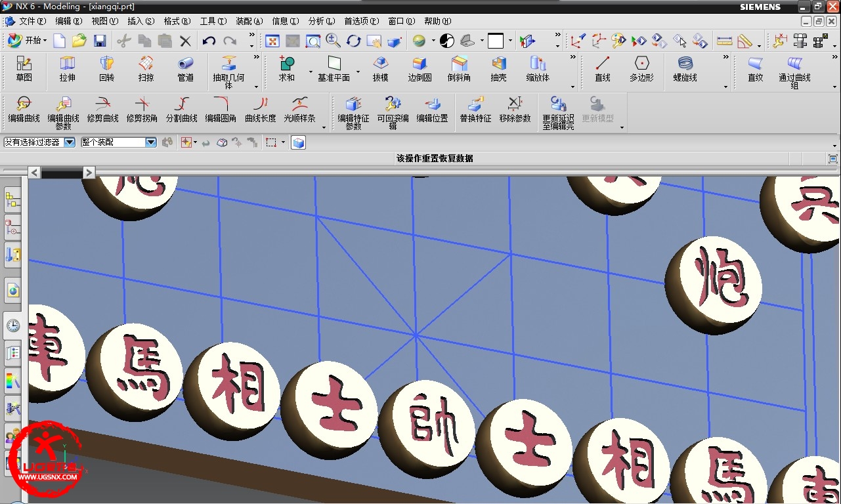Viewport: 841px width, 504px height.
Task: Open the 视图 (View) menu
Action: (x=105, y=21)
